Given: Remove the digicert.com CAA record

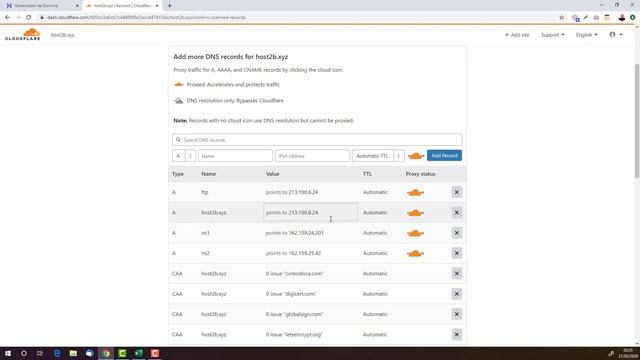Looking at the screenshot, I should click(x=457, y=294).
